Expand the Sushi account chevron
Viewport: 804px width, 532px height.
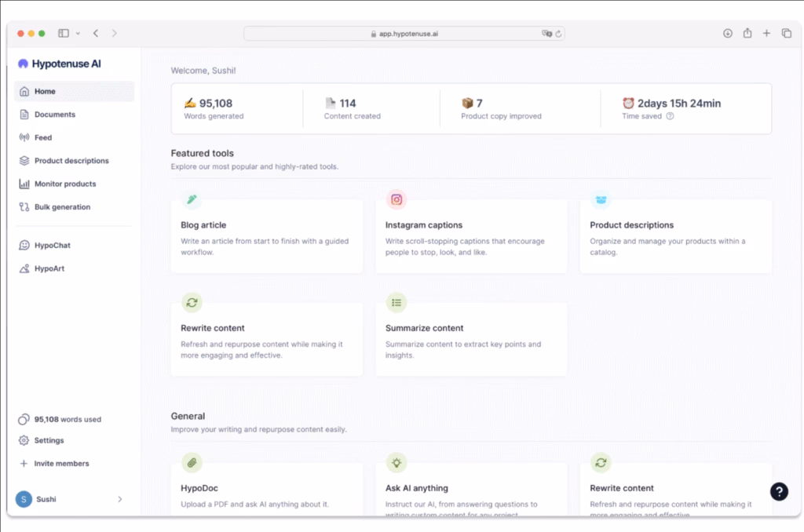[120, 499]
